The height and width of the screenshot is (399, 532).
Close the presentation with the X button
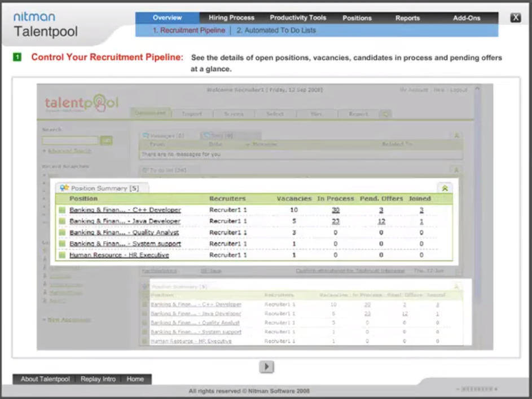[x=516, y=17]
